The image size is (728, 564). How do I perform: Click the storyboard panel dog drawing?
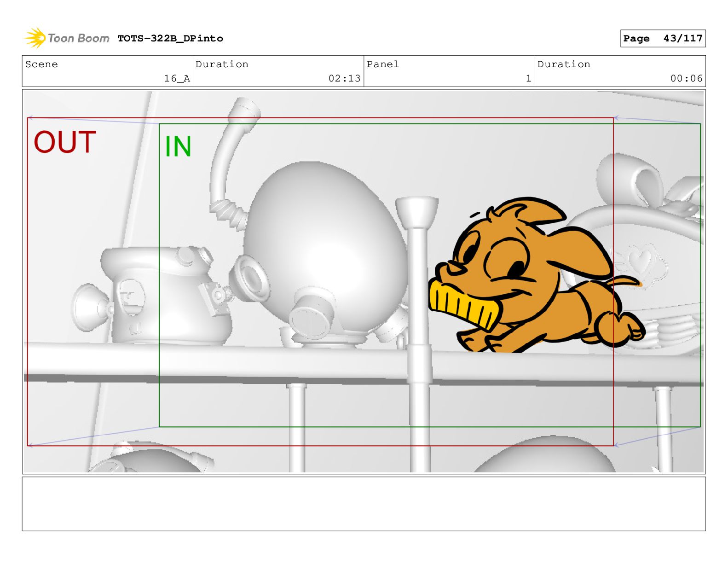point(536,276)
